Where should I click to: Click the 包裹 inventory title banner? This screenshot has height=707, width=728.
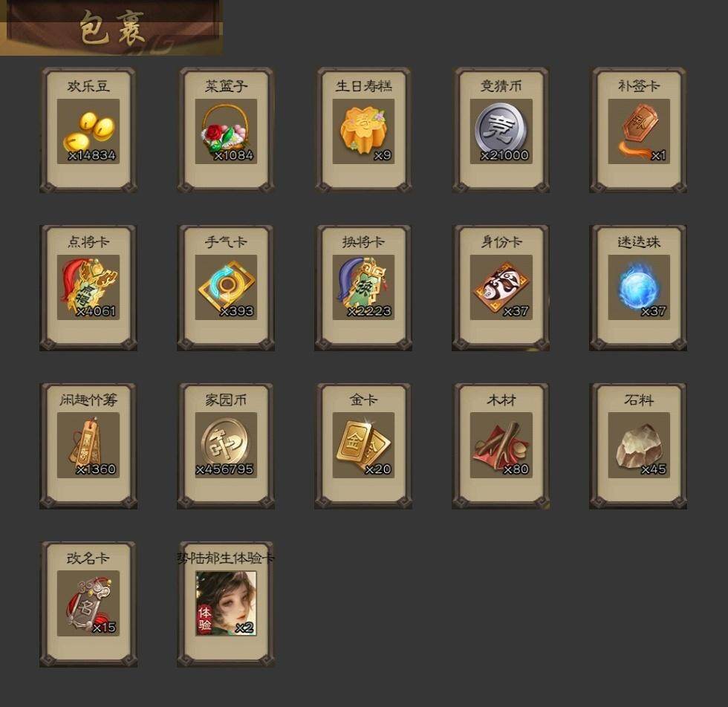[x=111, y=28]
